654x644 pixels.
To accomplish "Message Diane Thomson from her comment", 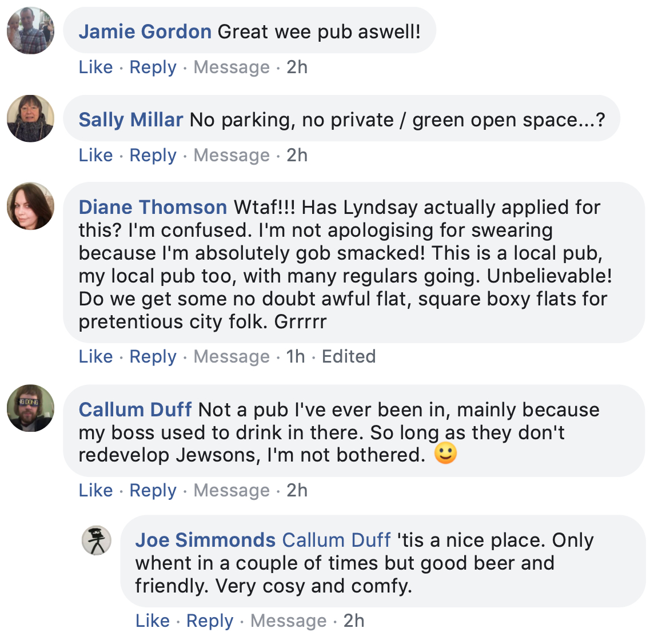I will [x=232, y=356].
